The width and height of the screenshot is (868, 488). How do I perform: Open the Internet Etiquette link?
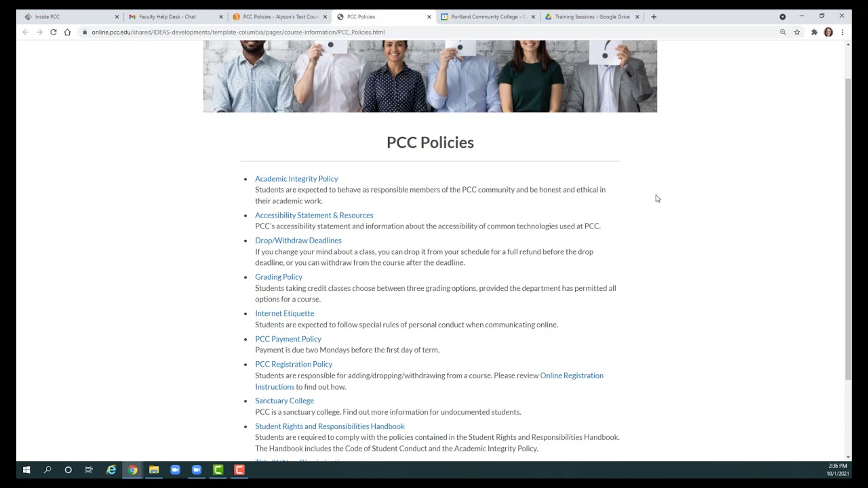285,314
